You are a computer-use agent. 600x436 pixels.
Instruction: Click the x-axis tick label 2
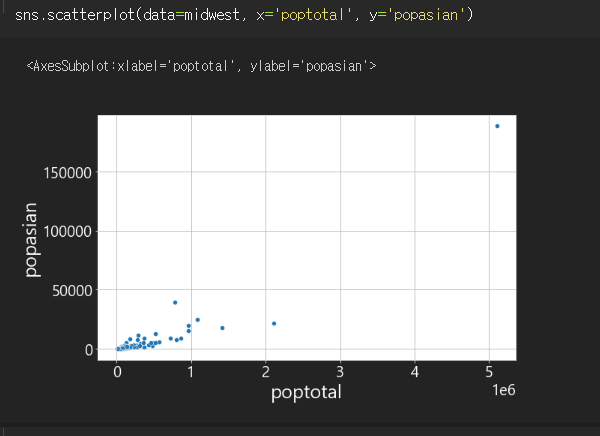pyautogui.click(x=266, y=372)
